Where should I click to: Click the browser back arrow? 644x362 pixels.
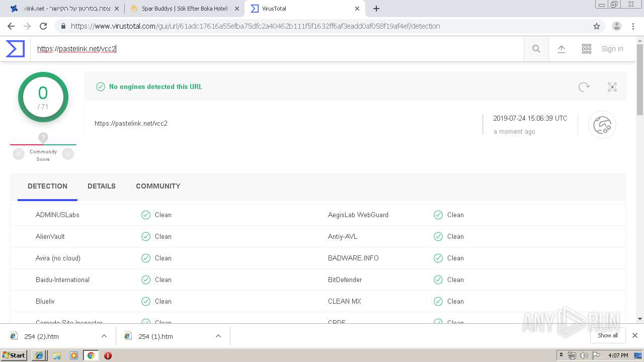[x=11, y=26]
